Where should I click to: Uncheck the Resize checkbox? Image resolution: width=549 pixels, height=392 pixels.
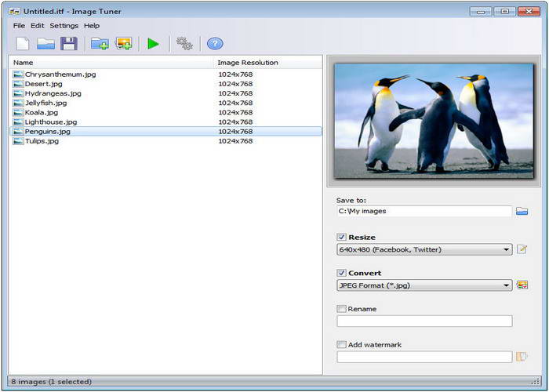[x=341, y=237]
